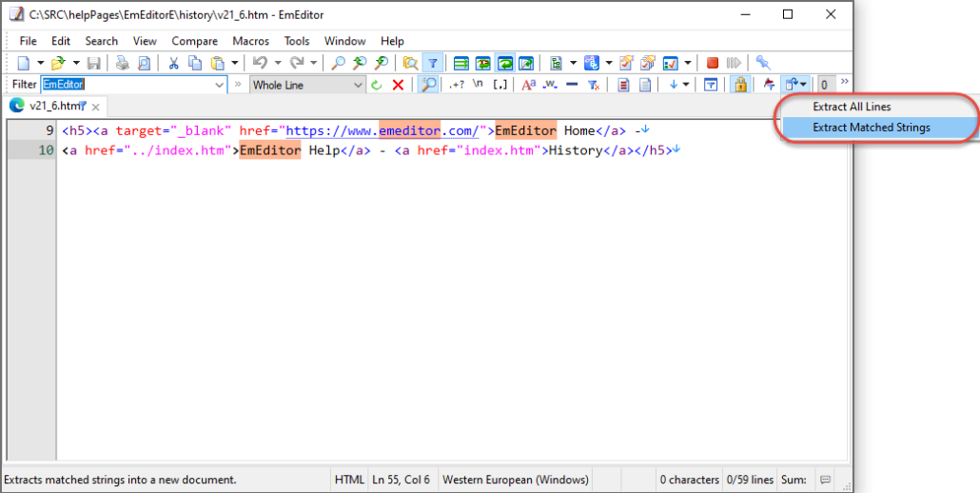The image size is (980, 493).
Task: Click the No Wrap green lines icon
Action: (461, 63)
